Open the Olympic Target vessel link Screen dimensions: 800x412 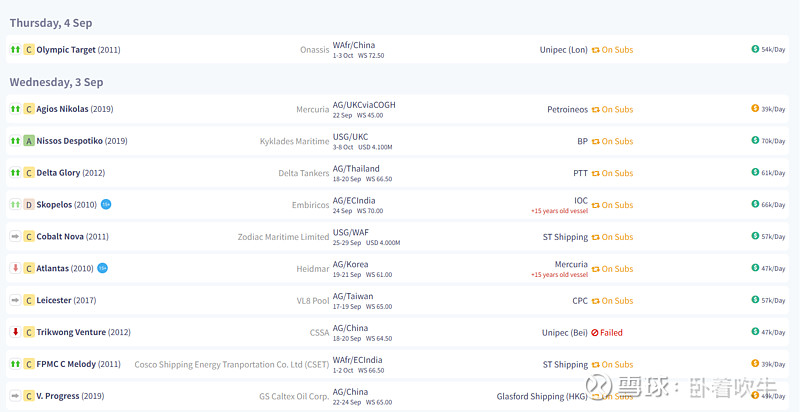coord(66,50)
